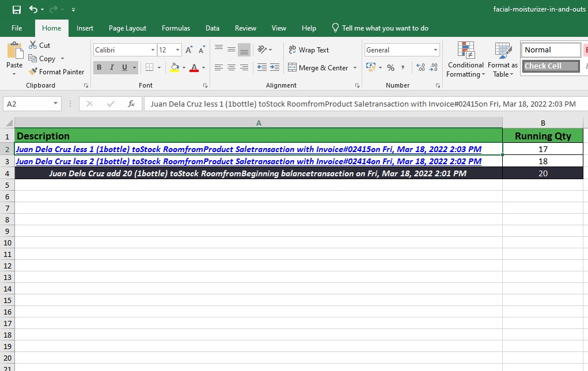Undo the last action

tap(33, 9)
